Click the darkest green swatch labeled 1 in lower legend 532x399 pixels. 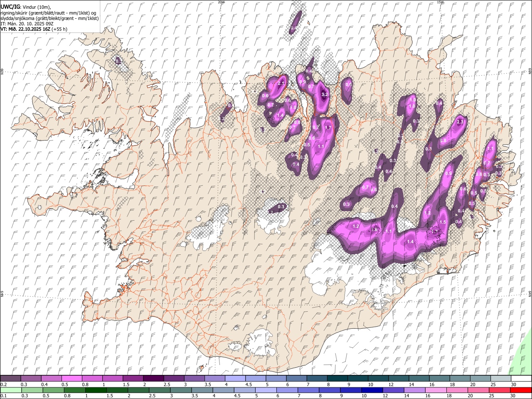(96, 390)
